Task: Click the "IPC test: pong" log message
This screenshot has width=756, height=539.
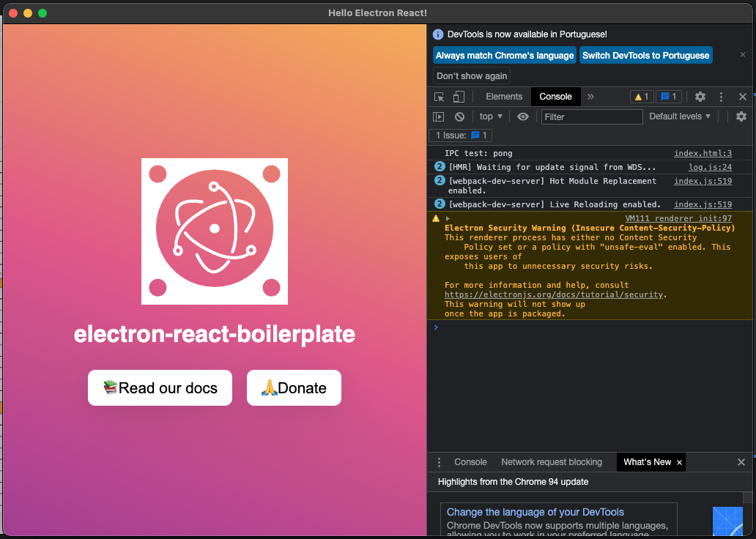Action: 478,153
